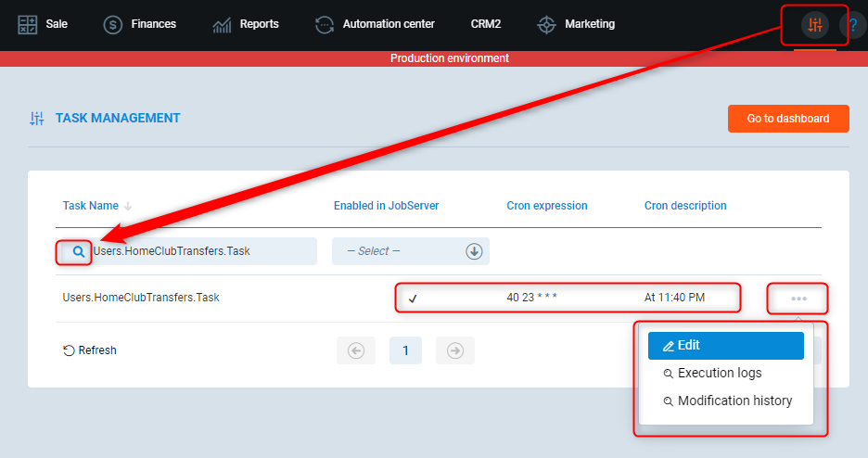This screenshot has width=868, height=458.
Task: Go to previous page arrow
Action: point(355,350)
